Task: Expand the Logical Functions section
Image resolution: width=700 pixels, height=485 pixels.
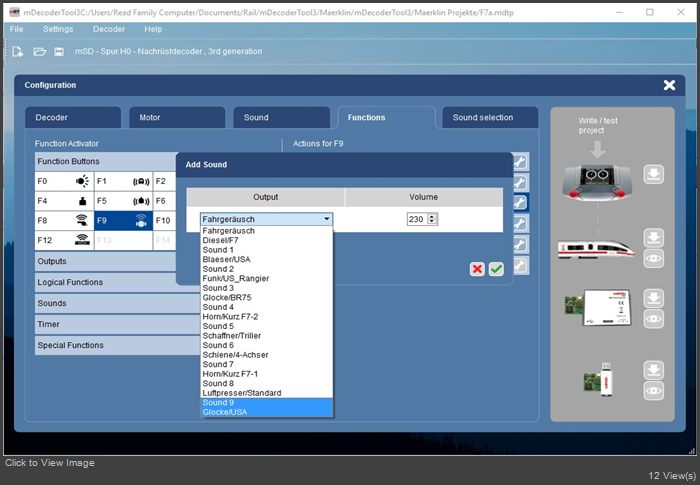Action: (x=105, y=282)
